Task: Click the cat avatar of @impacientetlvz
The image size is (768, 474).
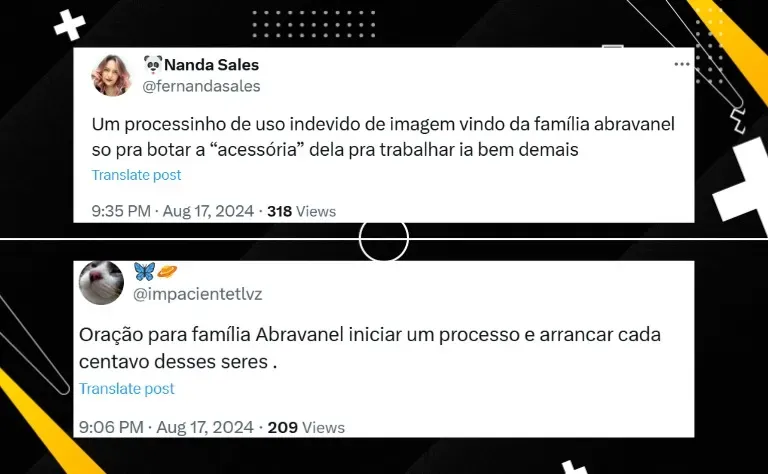Action: click(101, 283)
